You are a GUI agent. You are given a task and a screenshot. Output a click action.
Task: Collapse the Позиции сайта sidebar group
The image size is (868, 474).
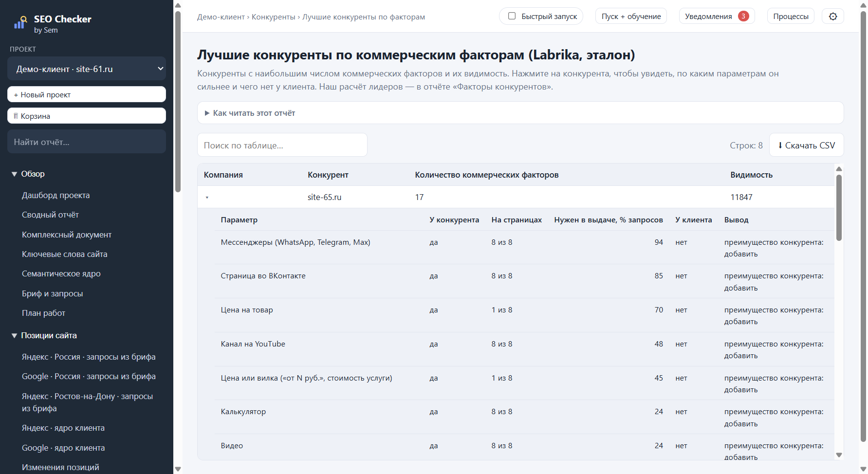[44, 335]
